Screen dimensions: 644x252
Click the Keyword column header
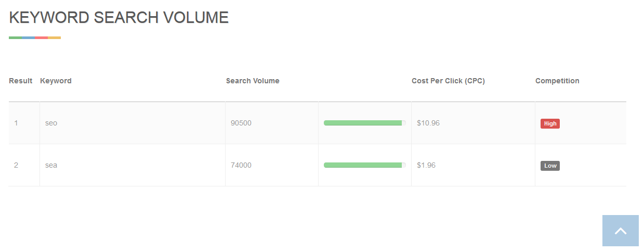(x=56, y=81)
